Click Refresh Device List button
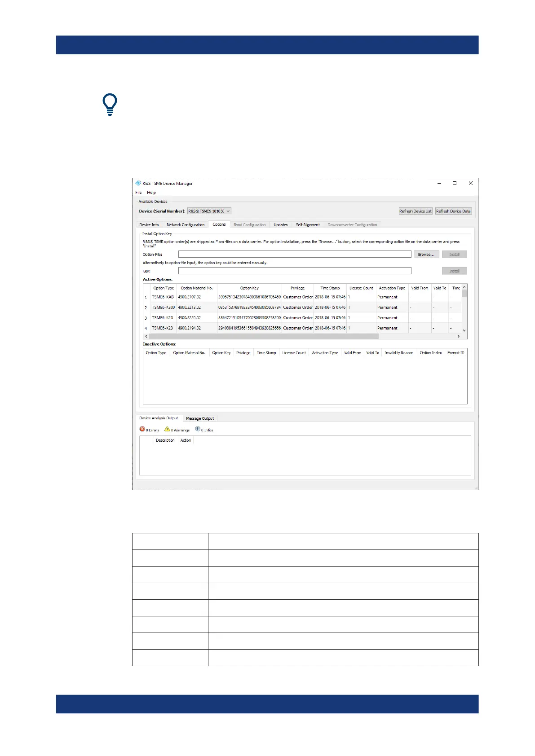The width and height of the screenshot is (535, 756). point(416,211)
